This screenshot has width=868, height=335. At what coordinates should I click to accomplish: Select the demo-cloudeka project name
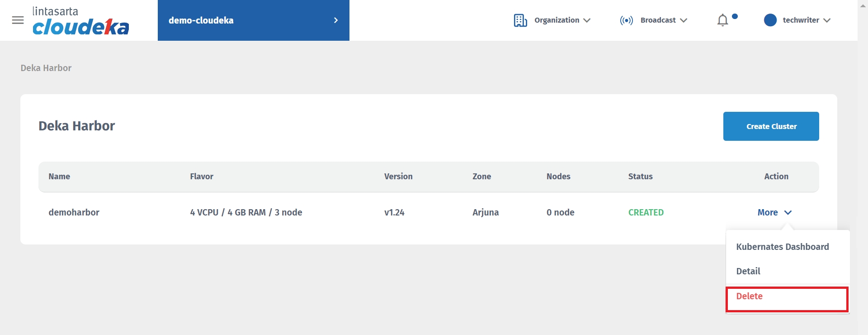[201, 20]
